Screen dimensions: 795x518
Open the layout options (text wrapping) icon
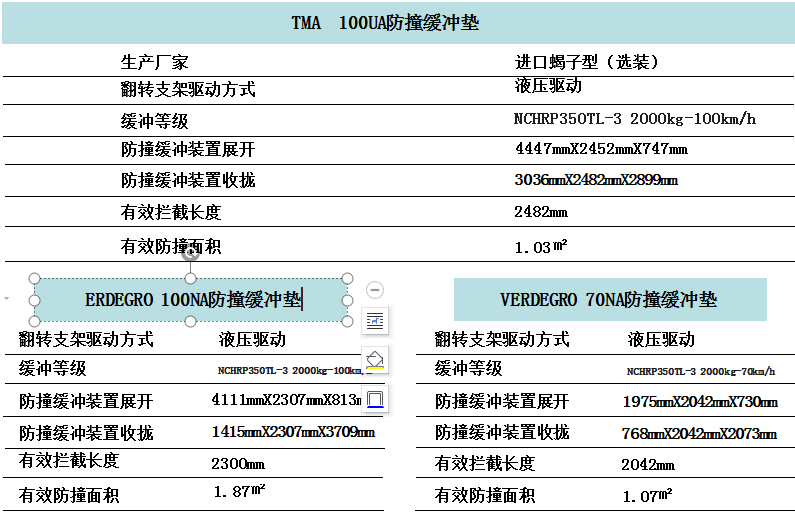point(375,321)
